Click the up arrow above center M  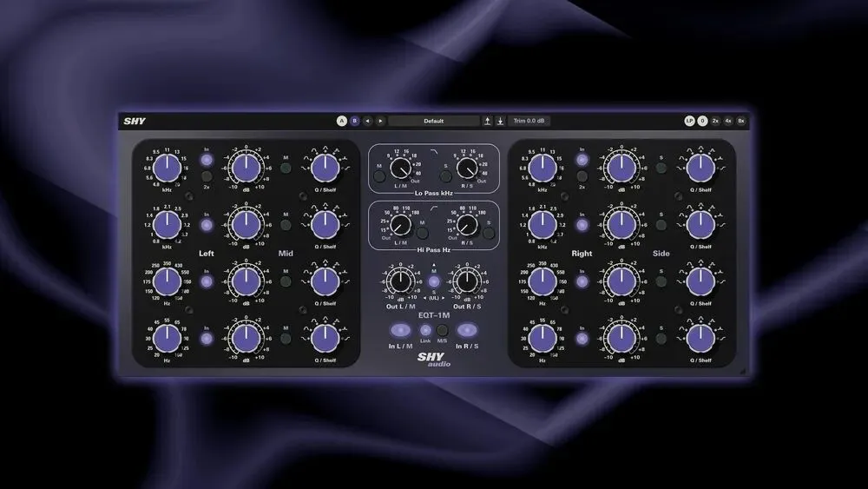pyautogui.click(x=433, y=265)
